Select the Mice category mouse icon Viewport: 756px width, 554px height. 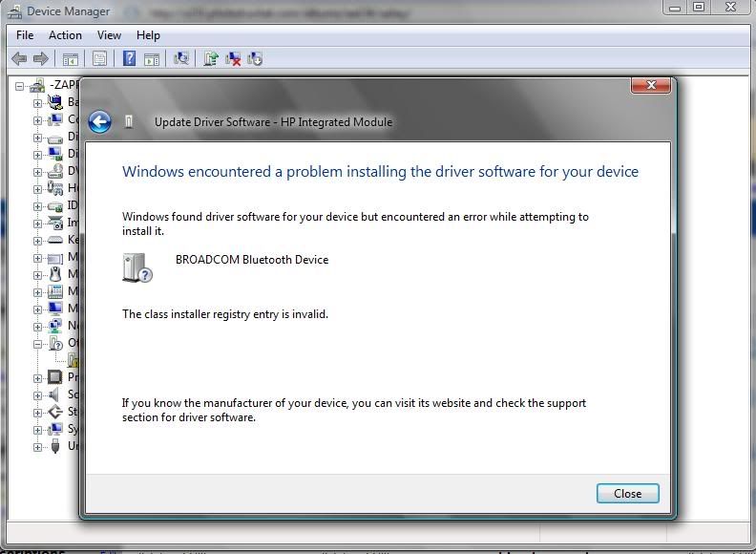pos(55,274)
